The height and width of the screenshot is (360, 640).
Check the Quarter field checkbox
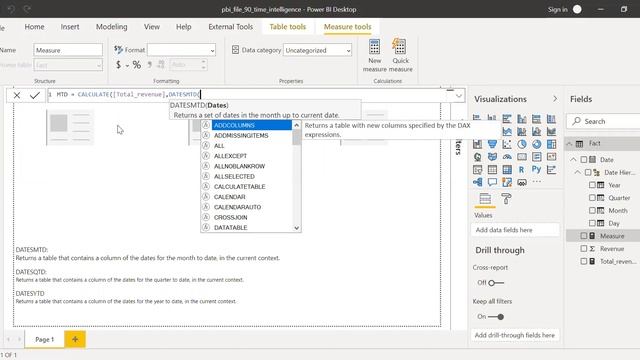pos(592,198)
